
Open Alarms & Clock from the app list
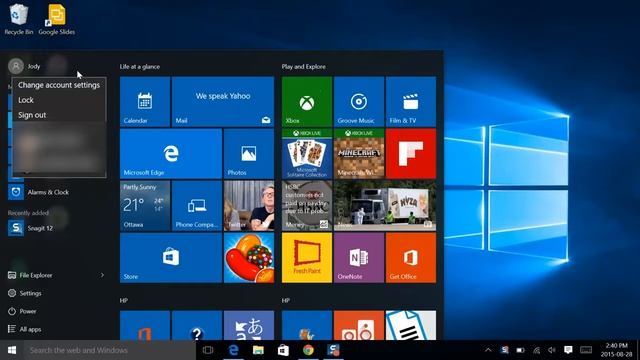(x=56, y=192)
